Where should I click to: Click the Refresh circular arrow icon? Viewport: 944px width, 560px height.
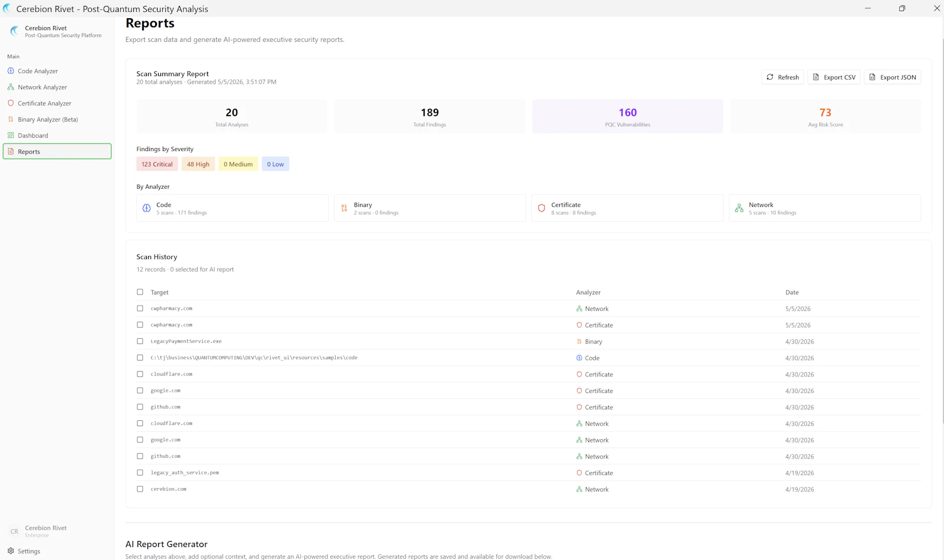pos(770,77)
